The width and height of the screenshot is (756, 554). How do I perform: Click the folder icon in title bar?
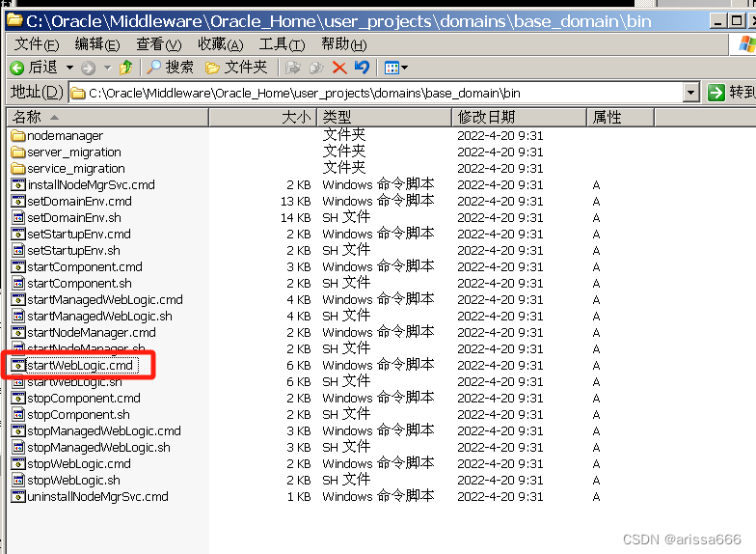coord(14,20)
